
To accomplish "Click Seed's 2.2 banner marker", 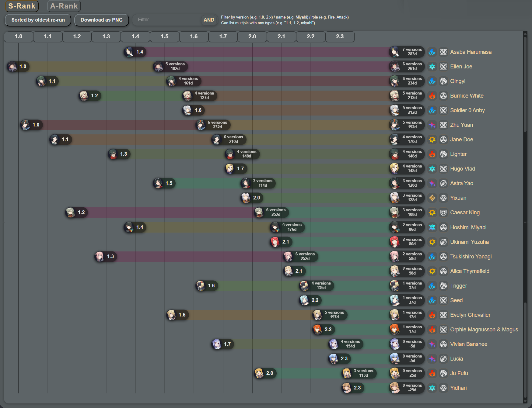I will click(x=310, y=300).
